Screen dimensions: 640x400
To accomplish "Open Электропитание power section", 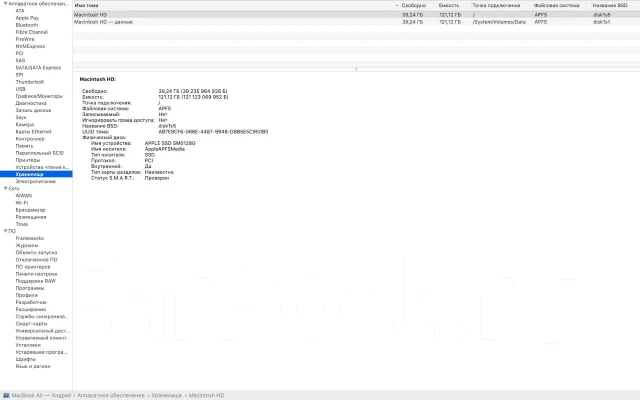I will pyautogui.click(x=36, y=181).
